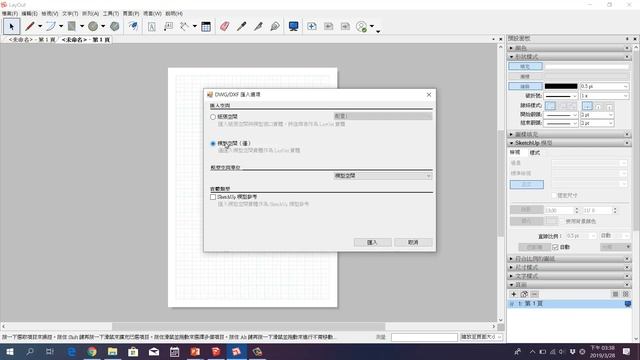Open the Window menu

152,13
